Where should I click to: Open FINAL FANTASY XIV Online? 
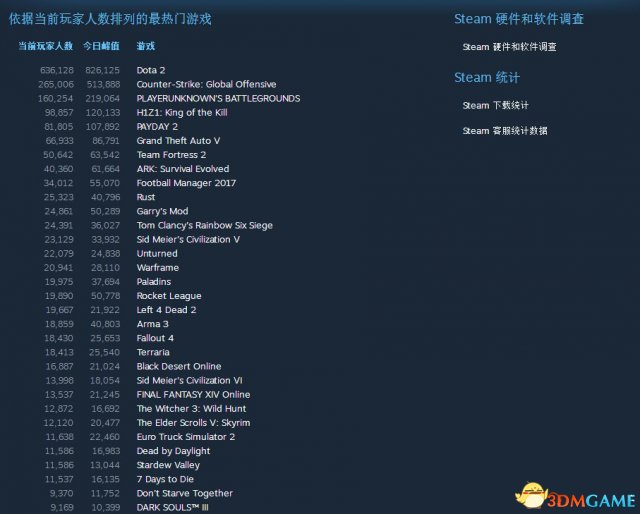(193, 394)
